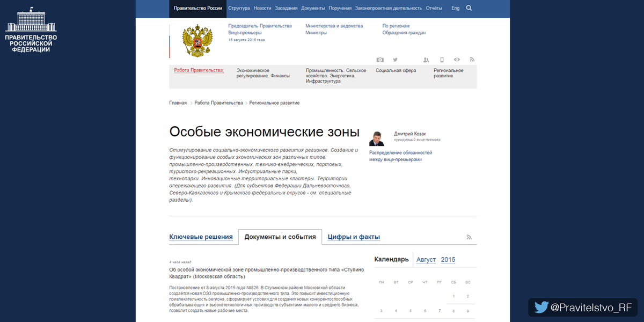The height and width of the screenshot is (322, 644).
Task: Open the Новости menu item
Action: click(x=262, y=9)
